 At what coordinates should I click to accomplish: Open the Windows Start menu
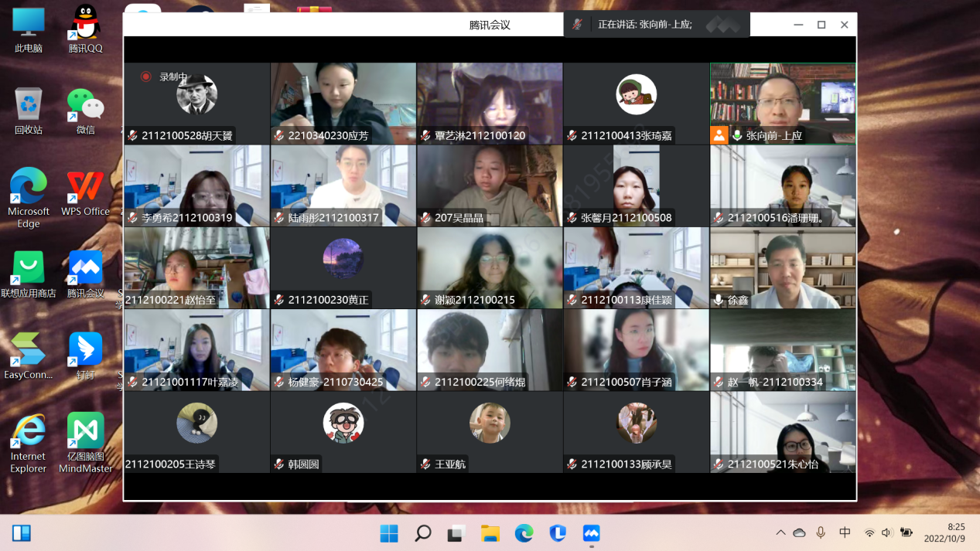pyautogui.click(x=388, y=533)
